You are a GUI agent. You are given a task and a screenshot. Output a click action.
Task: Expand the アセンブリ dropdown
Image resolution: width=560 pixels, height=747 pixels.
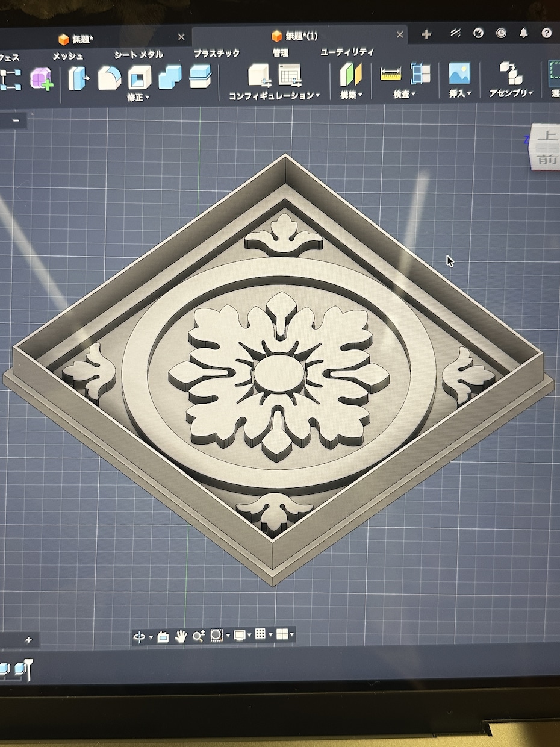(x=511, y=93)
